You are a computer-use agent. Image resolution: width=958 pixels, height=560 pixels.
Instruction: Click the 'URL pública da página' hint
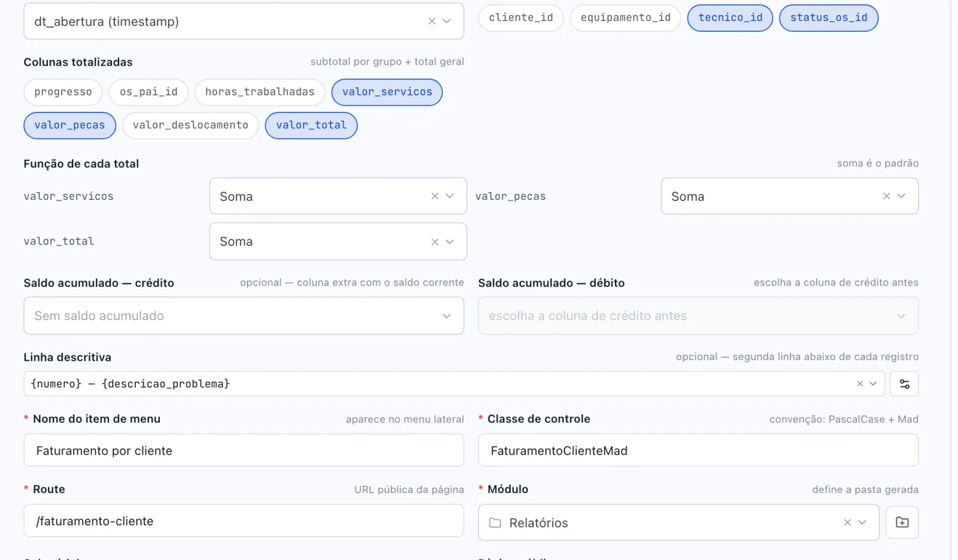point(409,489)
